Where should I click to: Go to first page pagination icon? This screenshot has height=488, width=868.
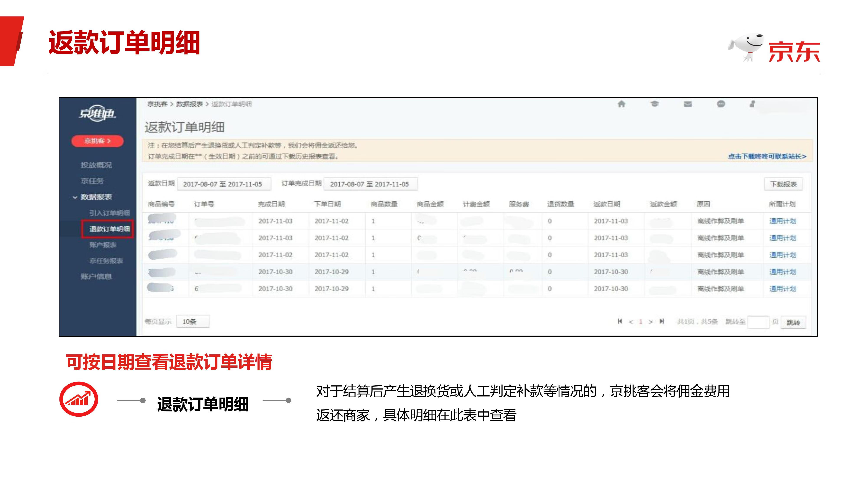coord(620,321)
